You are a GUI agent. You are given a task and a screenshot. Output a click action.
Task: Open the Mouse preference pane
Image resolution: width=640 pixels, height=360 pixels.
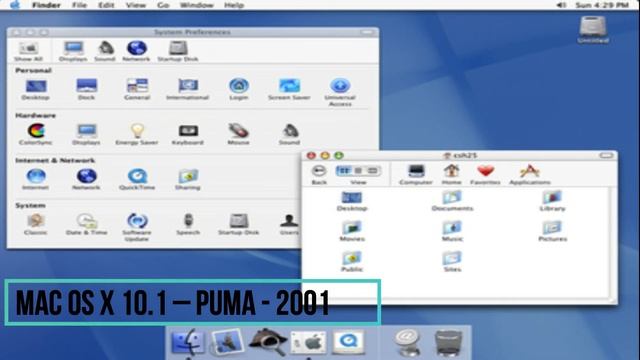click(239, 134)
